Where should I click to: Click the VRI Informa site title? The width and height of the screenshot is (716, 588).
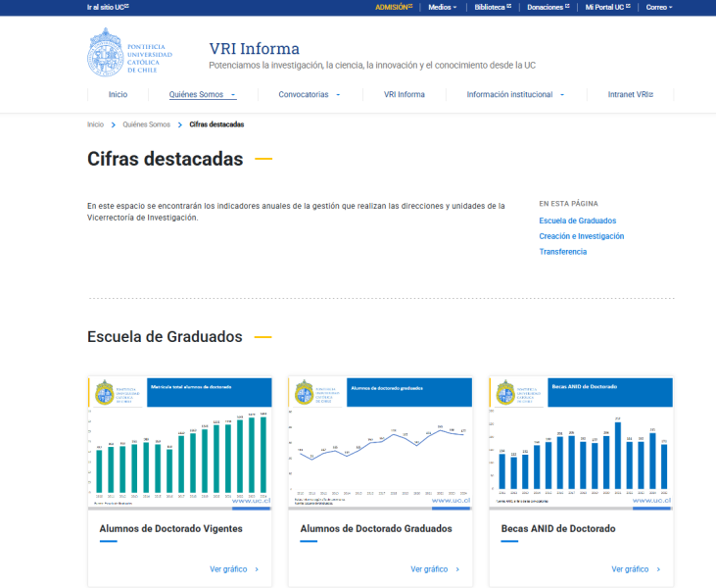pyautogui.click(x=255, y=48)
